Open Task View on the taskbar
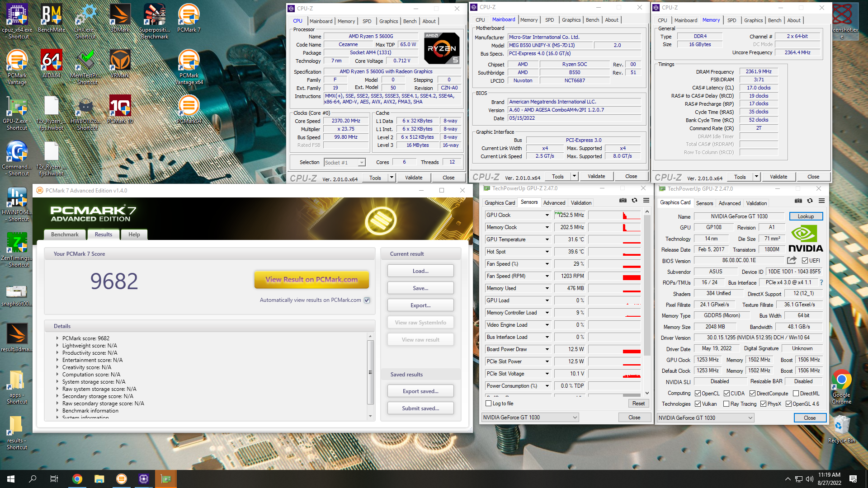 54,479
